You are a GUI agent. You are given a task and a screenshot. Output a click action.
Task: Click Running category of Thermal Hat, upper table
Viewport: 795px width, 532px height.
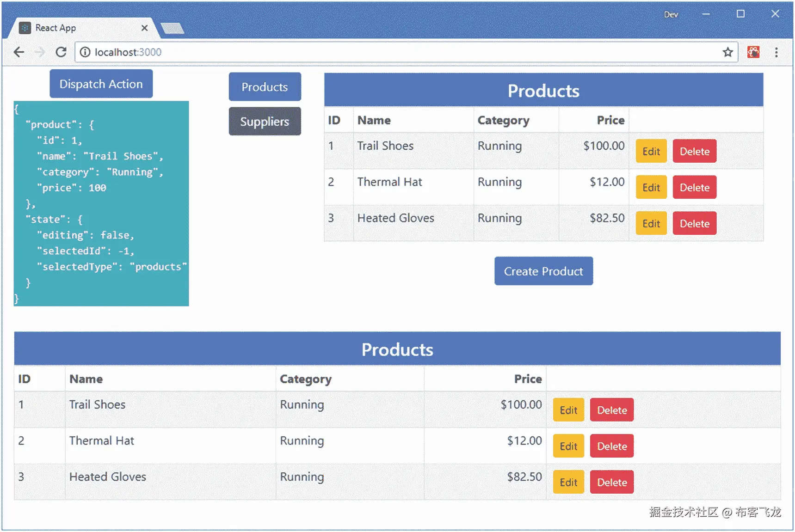tap(500, 182)
